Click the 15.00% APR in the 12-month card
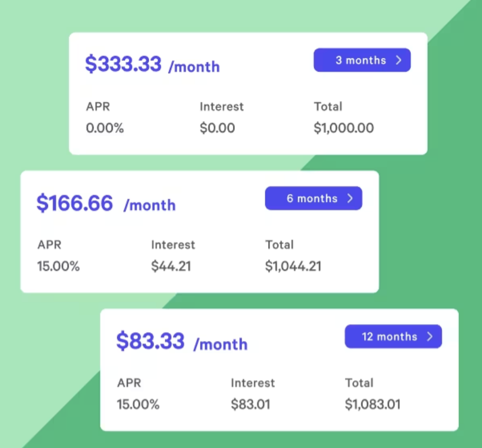482x448 pixels. 138,404
